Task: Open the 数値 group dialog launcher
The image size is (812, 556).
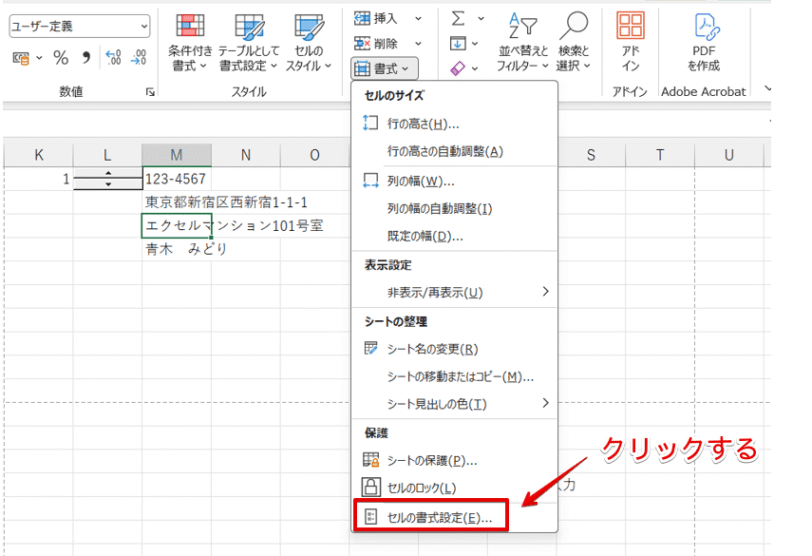Action: click(x=150, y=92)
